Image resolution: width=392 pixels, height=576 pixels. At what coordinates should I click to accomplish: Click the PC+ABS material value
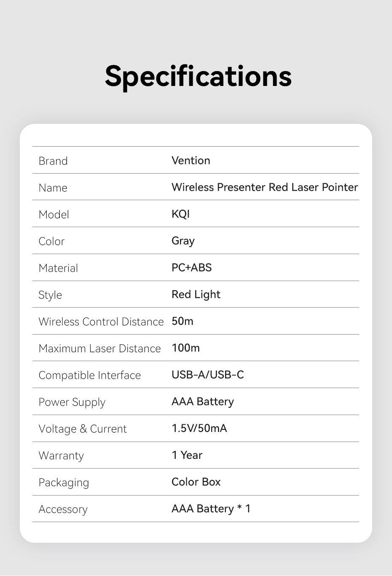point(192,268)
